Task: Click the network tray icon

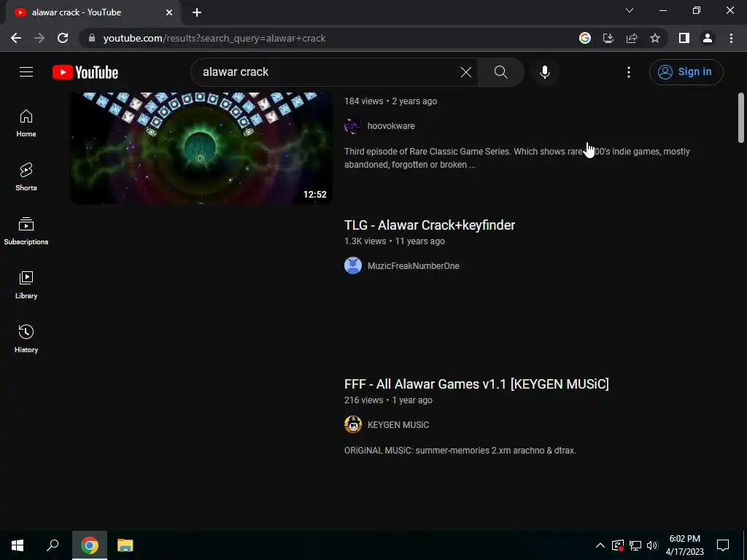Action: pos(635,545)
